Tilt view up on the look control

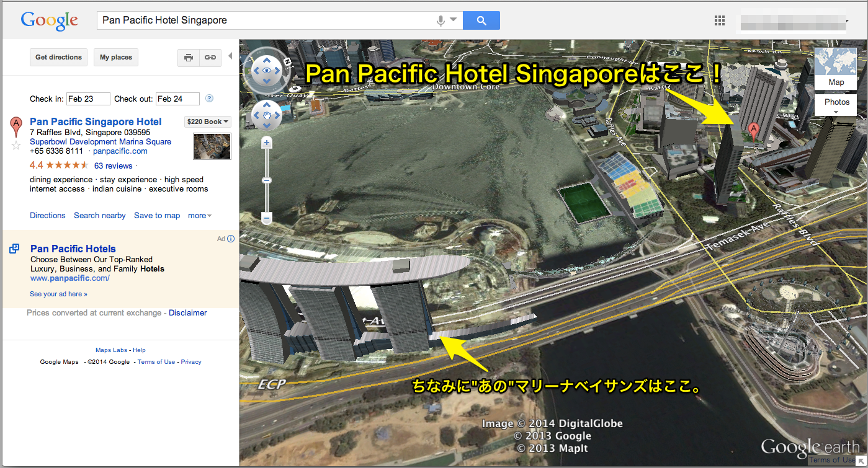pyautogui.click(x=267, y=60)
